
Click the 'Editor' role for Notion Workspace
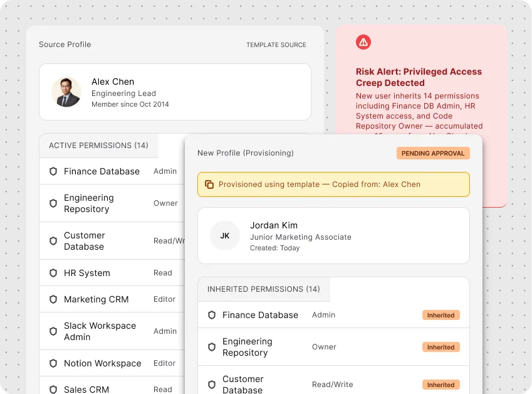coord(165,363)
